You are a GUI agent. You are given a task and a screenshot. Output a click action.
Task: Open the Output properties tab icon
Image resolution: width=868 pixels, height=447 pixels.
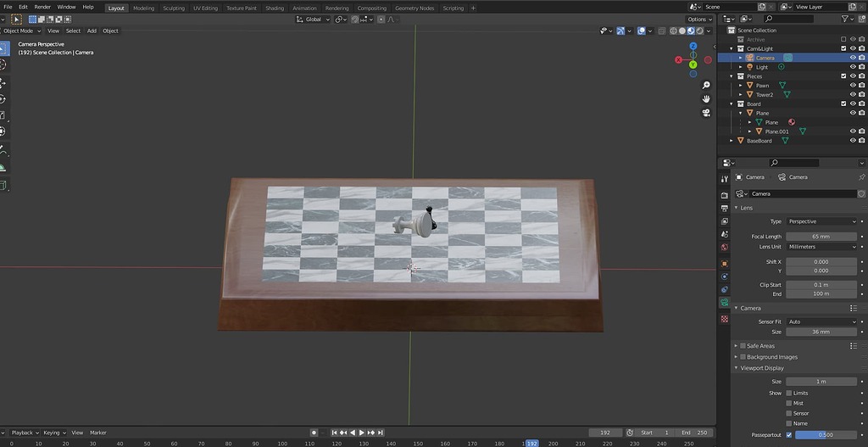pos(725,209)
